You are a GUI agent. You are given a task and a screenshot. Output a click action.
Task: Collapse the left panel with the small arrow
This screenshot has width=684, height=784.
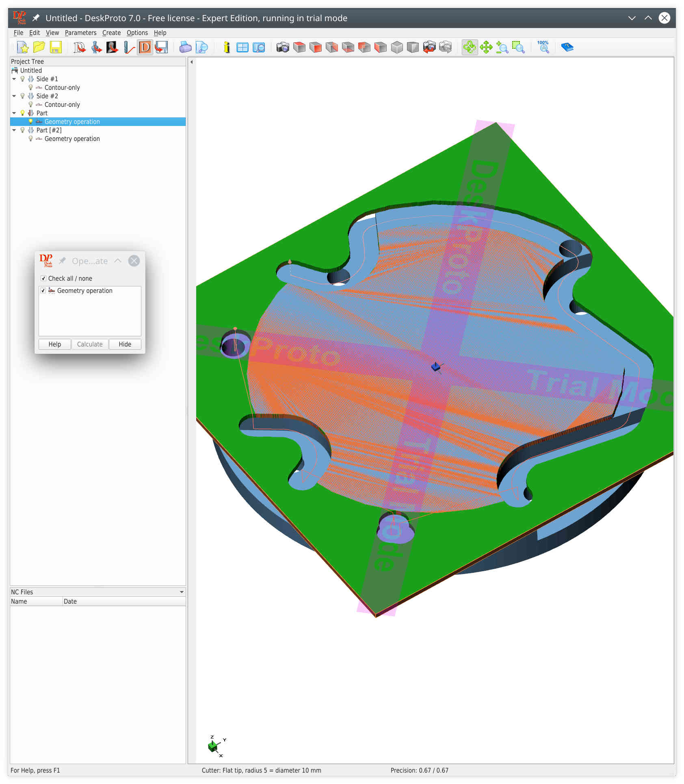[191, 62]
